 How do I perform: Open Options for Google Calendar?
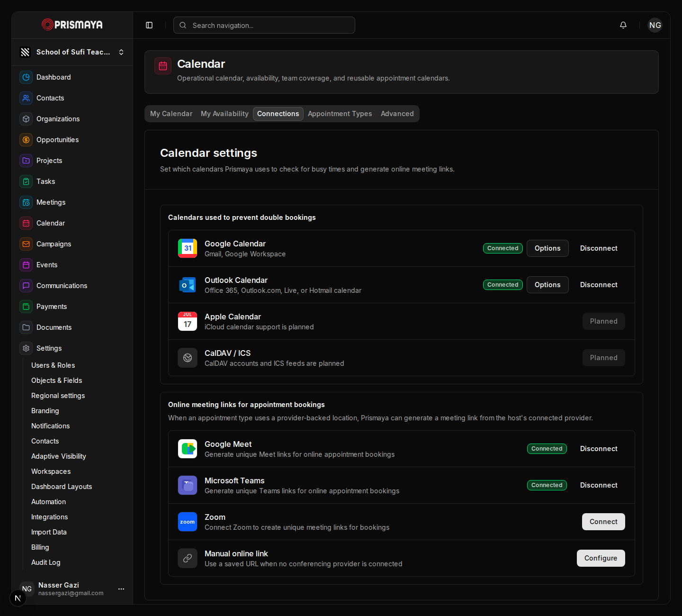tap(547, 248)
